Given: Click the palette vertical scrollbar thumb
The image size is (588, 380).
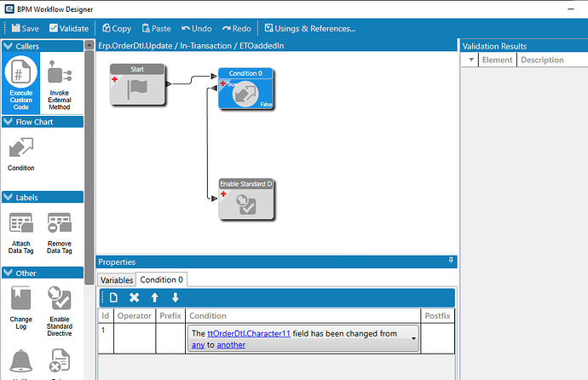Looking at the screenshot, I should [x=89, y=167].
